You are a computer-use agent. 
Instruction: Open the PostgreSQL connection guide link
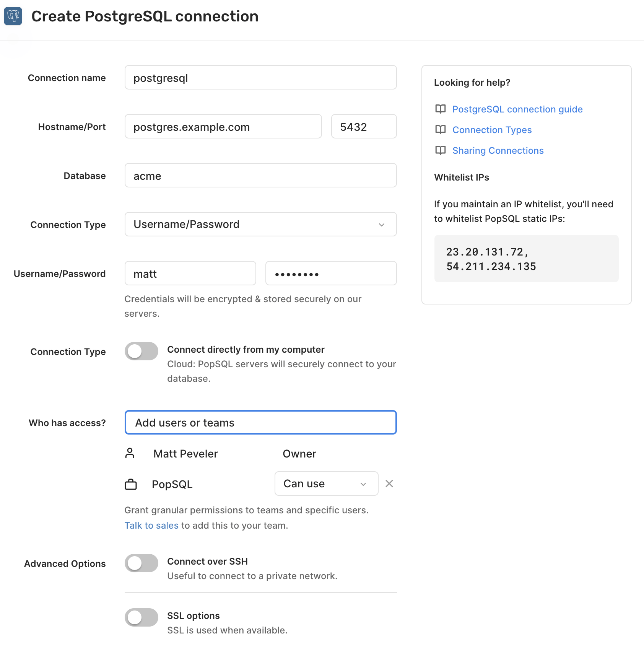(x=517, y=109)
